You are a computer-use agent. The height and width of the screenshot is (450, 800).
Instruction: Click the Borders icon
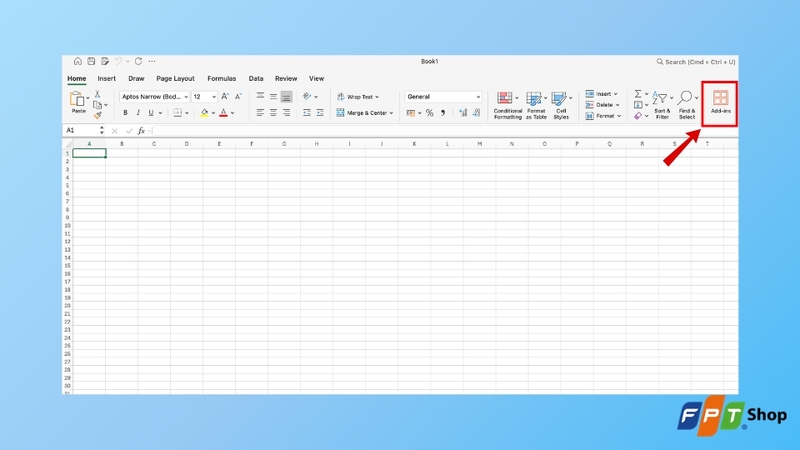[x=178, y=113]
